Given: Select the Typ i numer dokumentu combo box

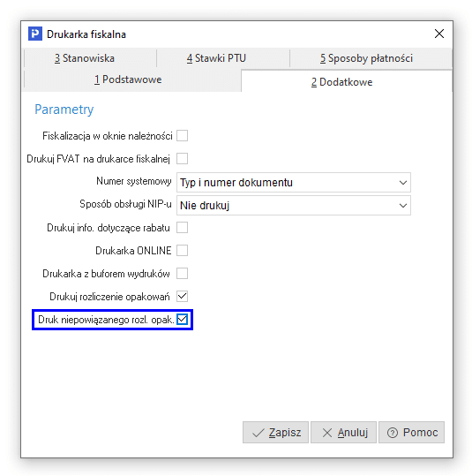Looking at the screenshot, I should pyautogui.click(x=294, y=183).
